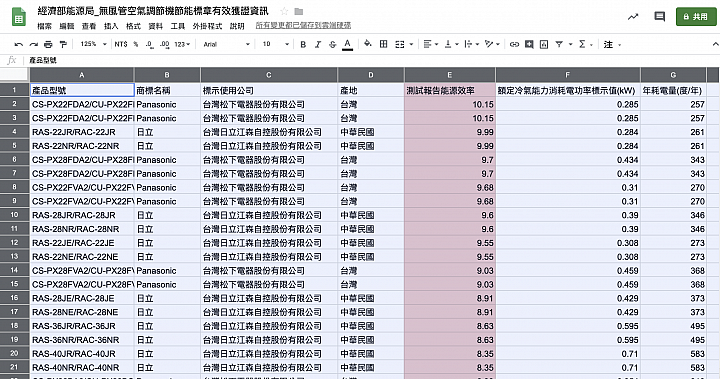Open activity dashboard trend icon
Screen dimensions: 720x379
click(x=633, y=17)
